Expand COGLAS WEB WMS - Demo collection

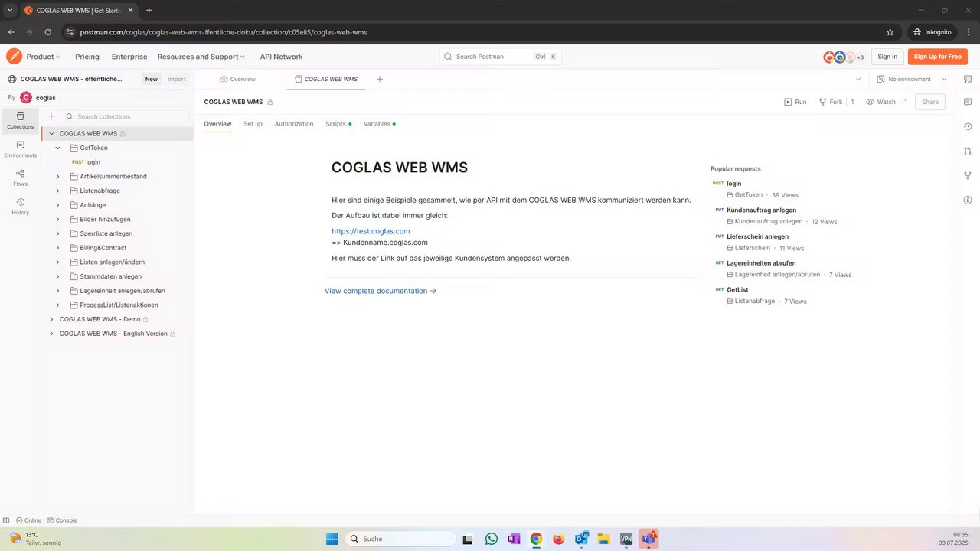[x=51, y=319]
